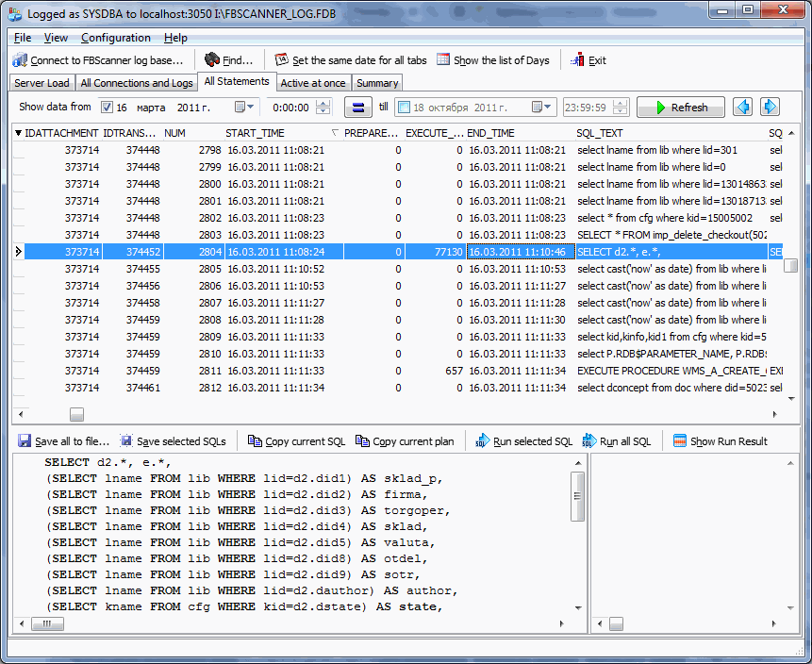Click Connect to FBScanner log base icon
812x664 pixels.
tap(20, 60)
